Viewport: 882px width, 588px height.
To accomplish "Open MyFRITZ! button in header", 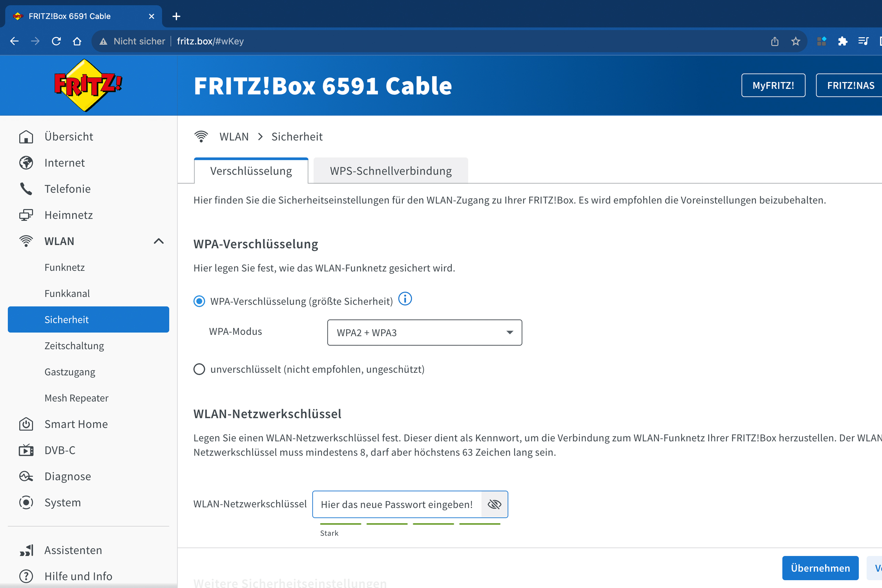I will [773, 85].
